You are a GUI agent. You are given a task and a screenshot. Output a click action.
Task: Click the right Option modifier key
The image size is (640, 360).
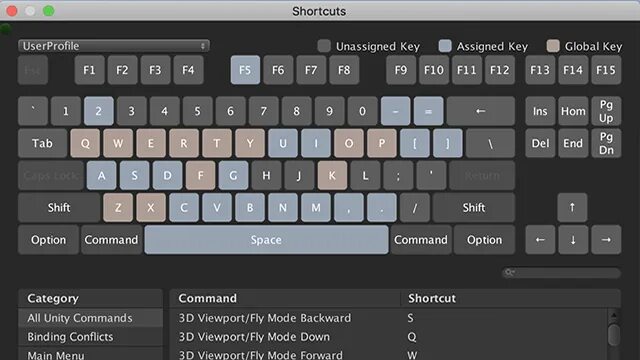point(484,240)
